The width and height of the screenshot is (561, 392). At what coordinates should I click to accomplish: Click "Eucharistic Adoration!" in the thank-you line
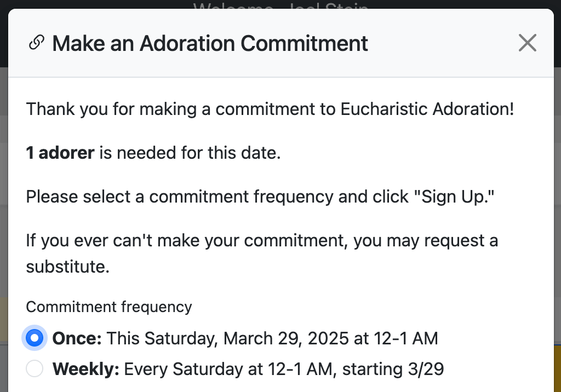click(427, 109)
